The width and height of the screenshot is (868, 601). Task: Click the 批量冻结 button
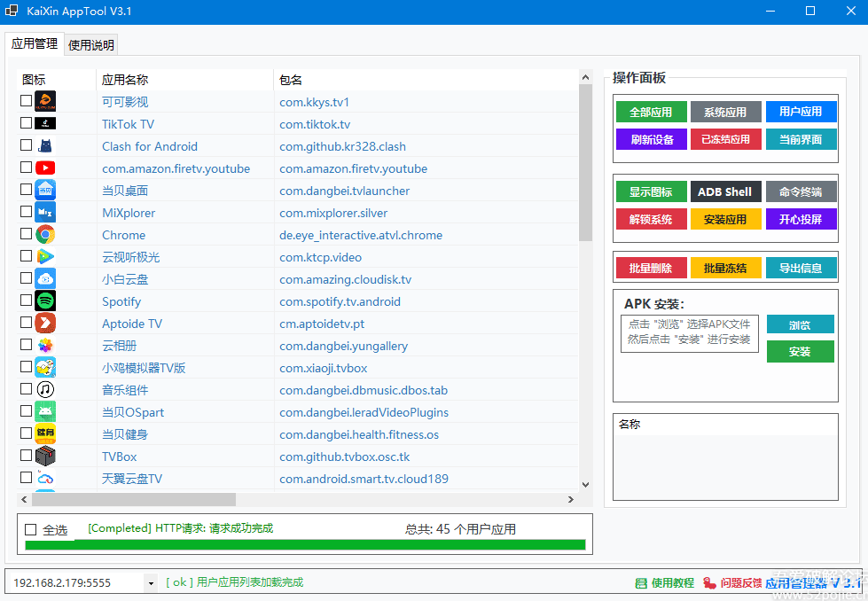726,268
